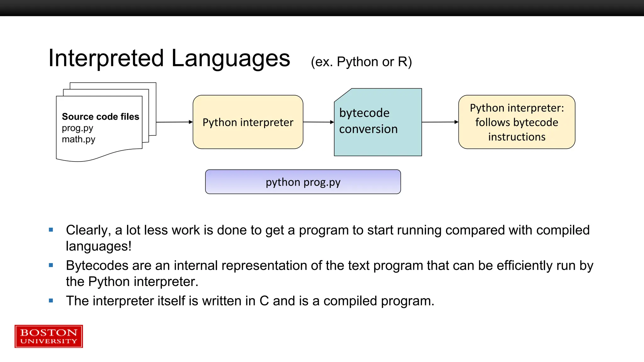This screenshot has width=644, height=362.
Task: Click arrow from bytecode to final interpreter
Action: [440, 122]
